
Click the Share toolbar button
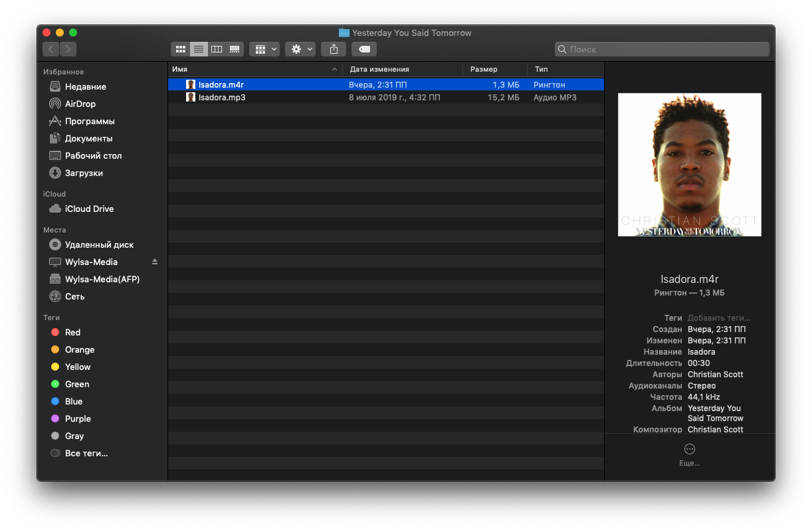point(334,49)
